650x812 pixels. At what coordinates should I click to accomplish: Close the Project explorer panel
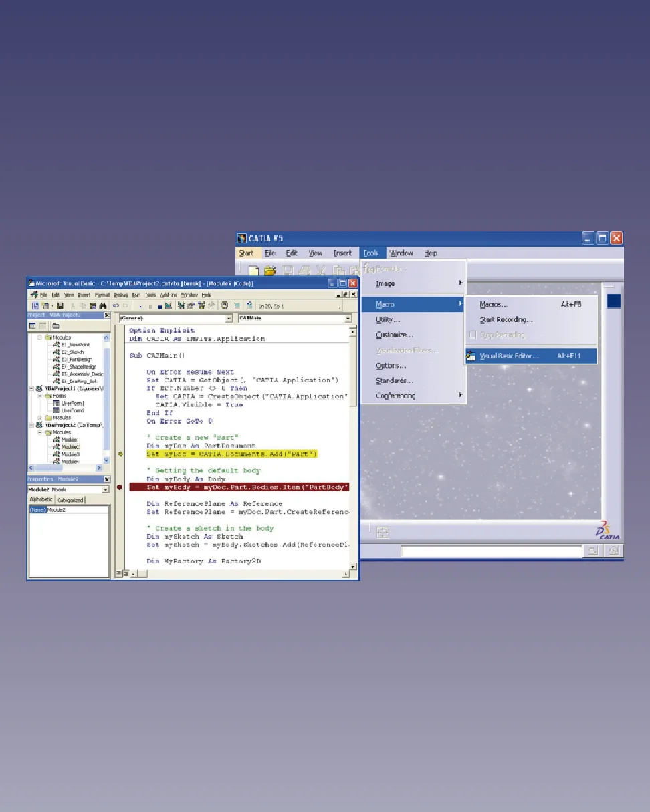pyautogui.click(x=107, y=315)
